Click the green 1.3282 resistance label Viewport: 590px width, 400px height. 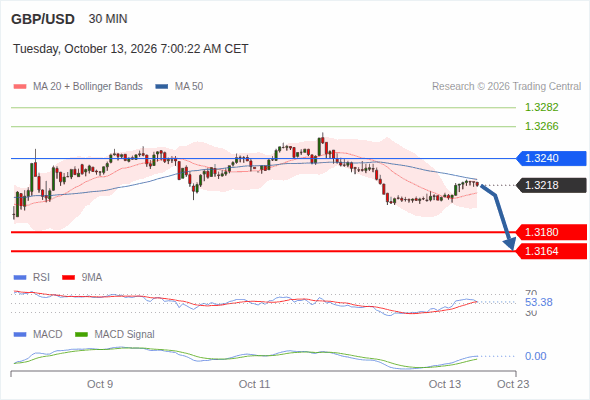tap(541, 107)
